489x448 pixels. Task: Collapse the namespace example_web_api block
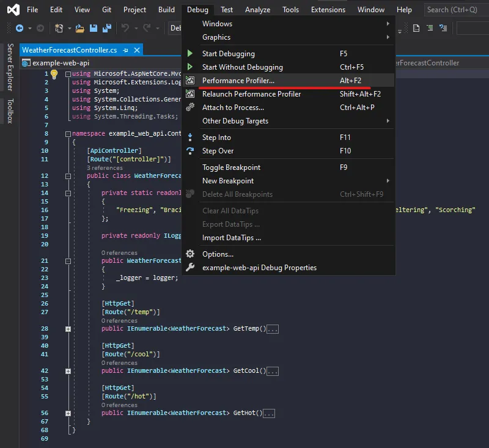pyautogui.click(x=68, y=134)
